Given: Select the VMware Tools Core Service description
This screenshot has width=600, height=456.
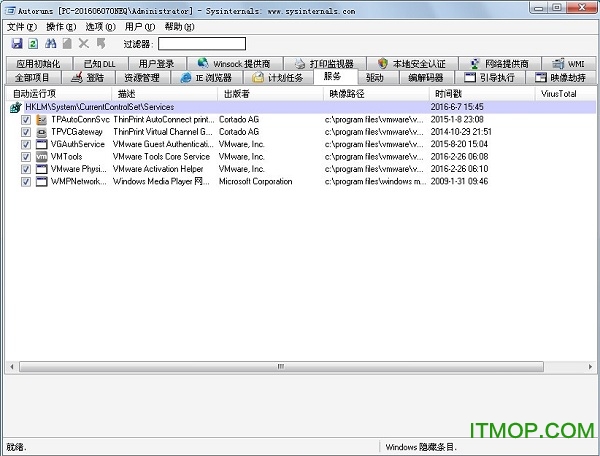Looking at the screenshot, I should click(x=161, y=157).
